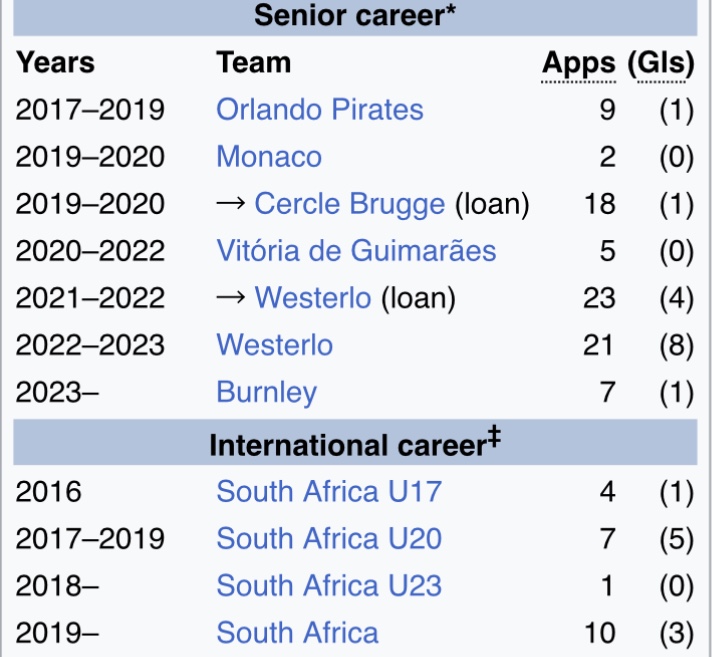Open the South Africa senior team link

[297, 633]
